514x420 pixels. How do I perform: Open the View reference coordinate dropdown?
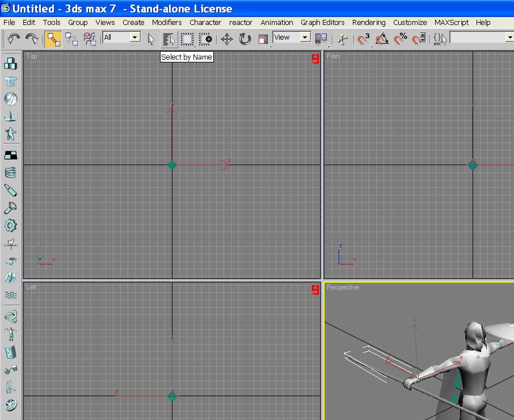(x=292, y=37)
